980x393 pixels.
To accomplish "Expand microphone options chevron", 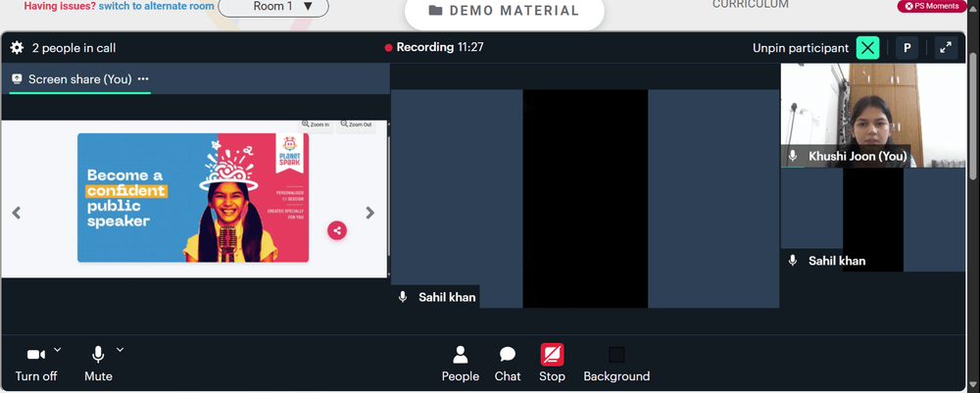I will click(x=120, y=349).
